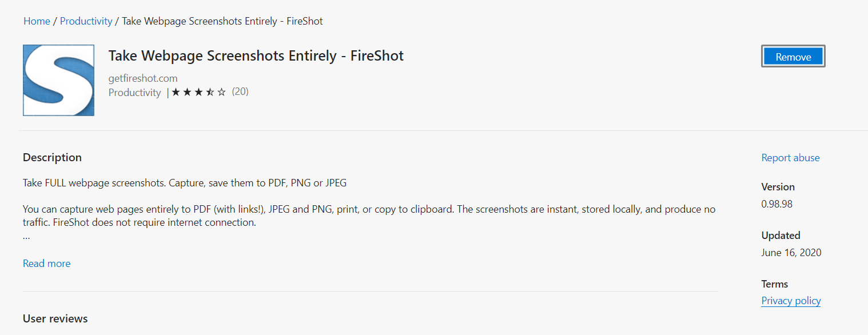Click the User reviews heading
Image resolution: width=868 pixels, height=335 pixels.
point(55,318)
